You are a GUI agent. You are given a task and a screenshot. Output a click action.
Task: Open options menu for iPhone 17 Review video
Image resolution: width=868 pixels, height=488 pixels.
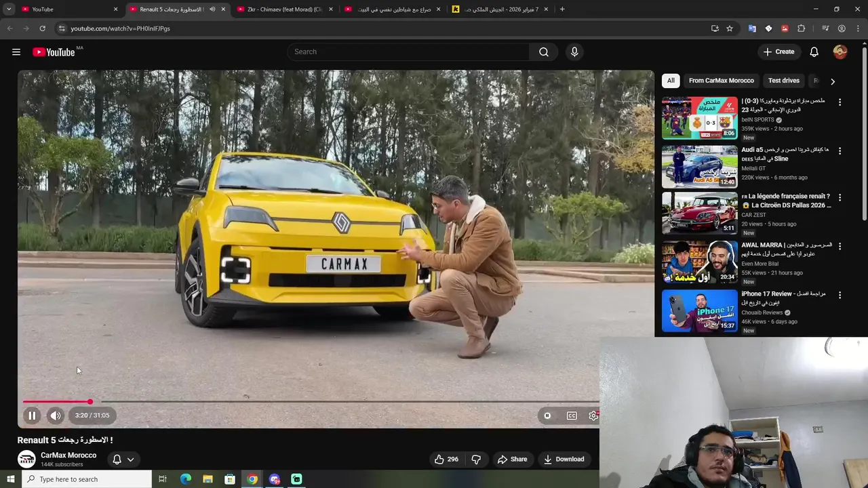coord(840,295)
